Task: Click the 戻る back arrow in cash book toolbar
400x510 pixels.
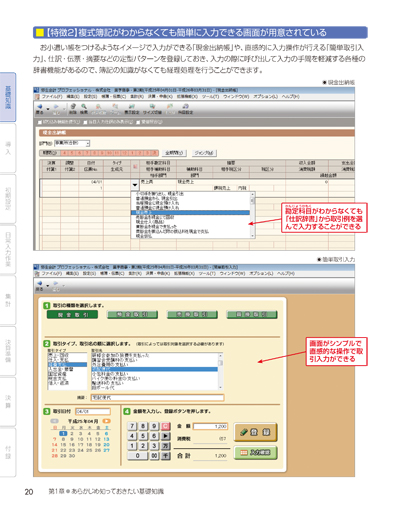Action: click(x=40, y=108)
